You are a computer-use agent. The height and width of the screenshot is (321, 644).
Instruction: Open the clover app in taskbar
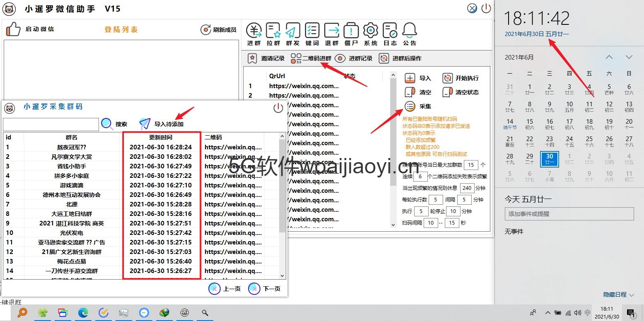[x=43, y=313]
